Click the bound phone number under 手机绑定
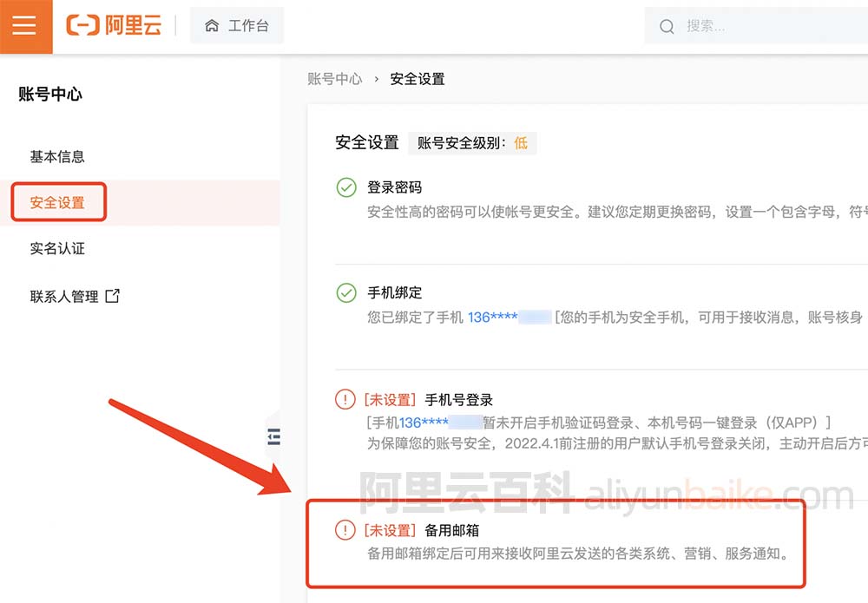The height and width of the screenshot is (603, 868). [x=509, y=318]
